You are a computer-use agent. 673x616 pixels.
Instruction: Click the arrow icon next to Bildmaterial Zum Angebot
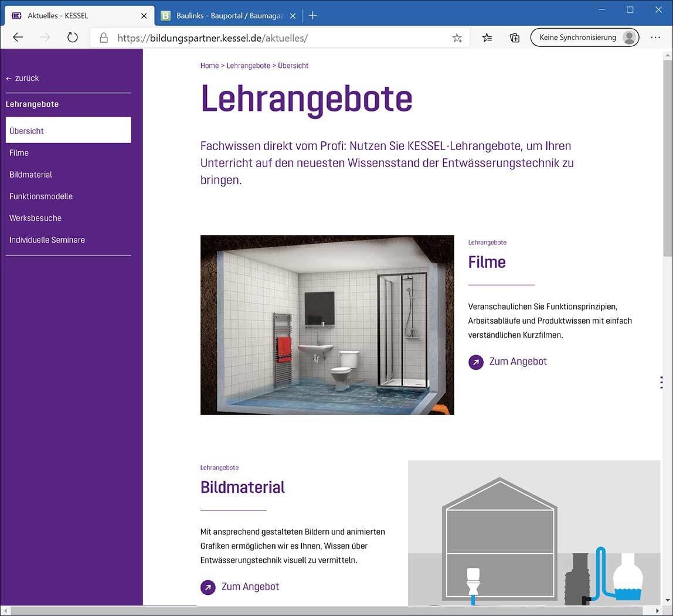[208, 587]
